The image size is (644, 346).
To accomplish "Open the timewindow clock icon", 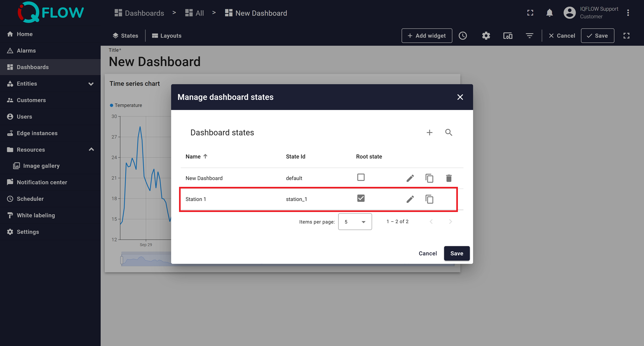I will [x=463, y=36].
